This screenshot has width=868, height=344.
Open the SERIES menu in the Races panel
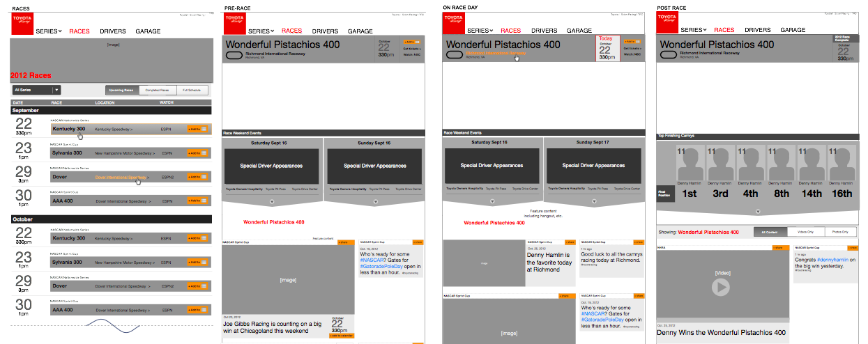point(49,32)
